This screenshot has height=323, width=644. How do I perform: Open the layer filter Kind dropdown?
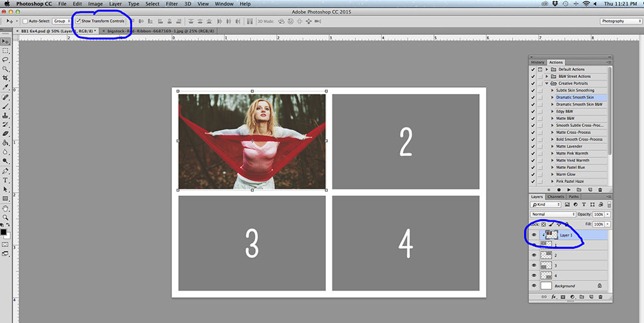pyautogui.click(x=545, y=204)
